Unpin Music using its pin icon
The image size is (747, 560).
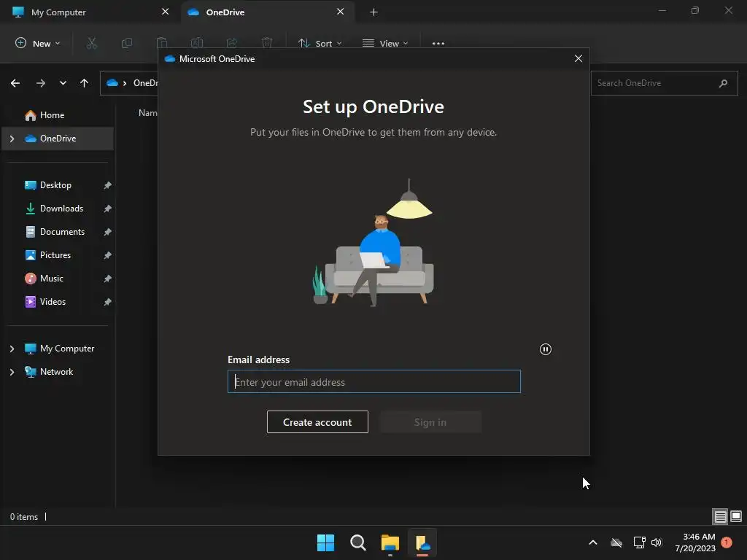coord(108,279)
